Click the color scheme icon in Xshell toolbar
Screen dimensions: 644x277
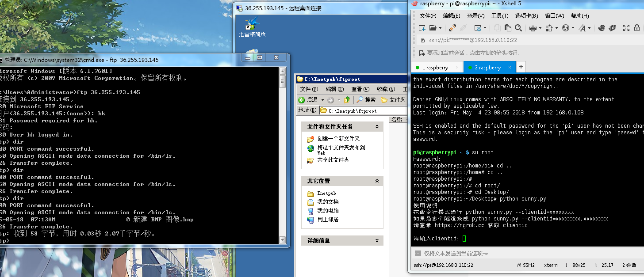549,28
